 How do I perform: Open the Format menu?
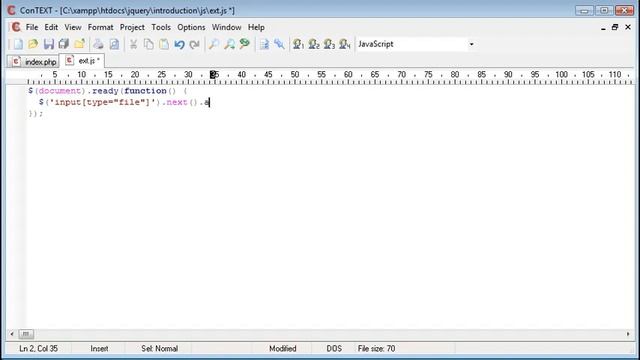(100, 27)
